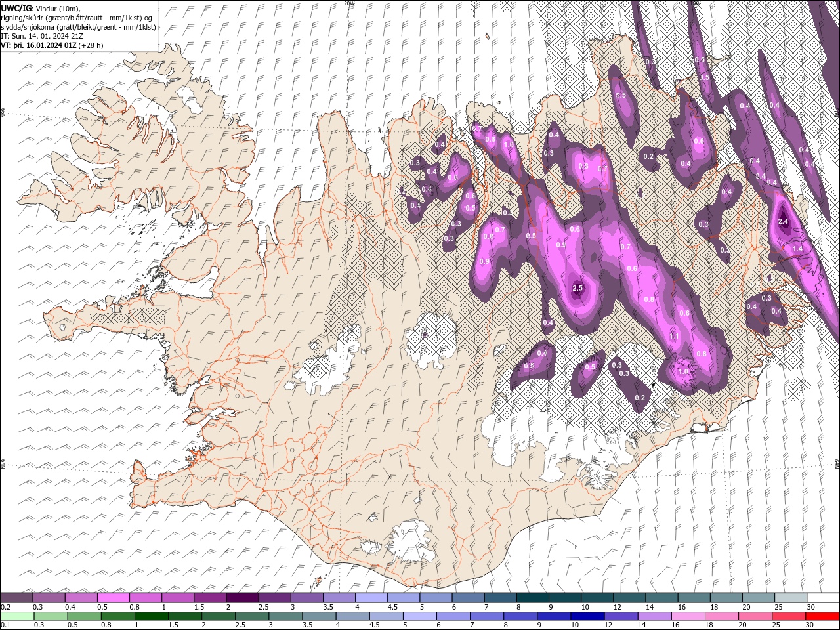840x630 pixels.
Task: Click the deep blue rain swatch between 10 and 12
Action: click(x=587, y=616)
